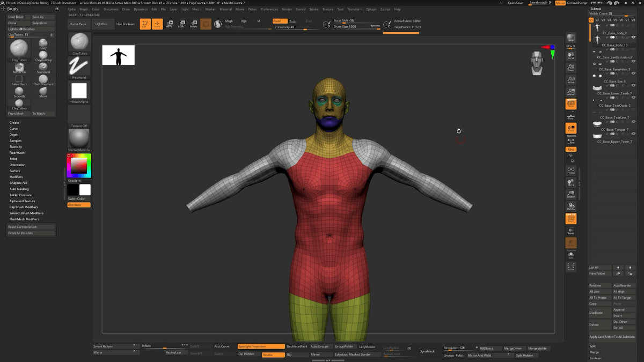Open the BrushAlpha selector
Image resolution: width=644 pixels, height=362 pixels.
79,92
